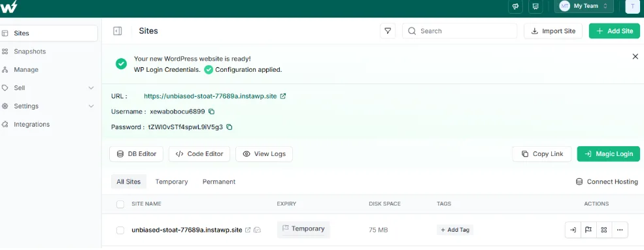Open Integrations in the sidebar
644x250 pixels.
tap(31, 124)
